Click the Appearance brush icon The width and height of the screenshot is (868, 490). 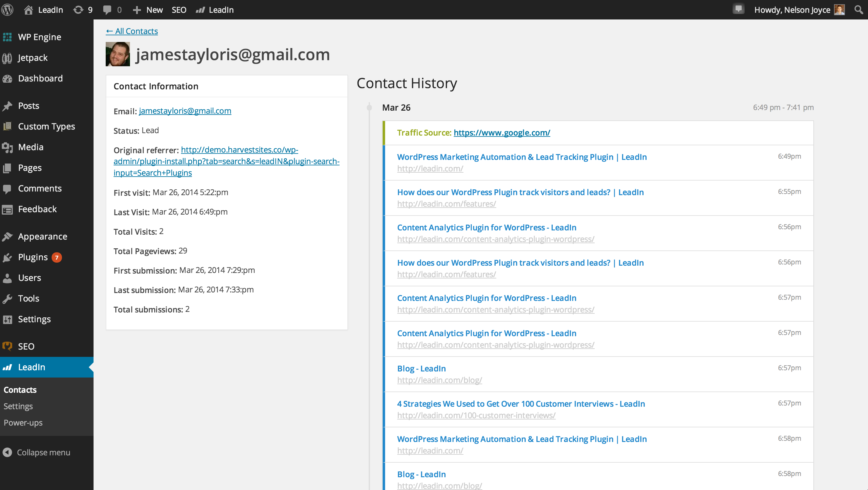click(x=7, y=237)
